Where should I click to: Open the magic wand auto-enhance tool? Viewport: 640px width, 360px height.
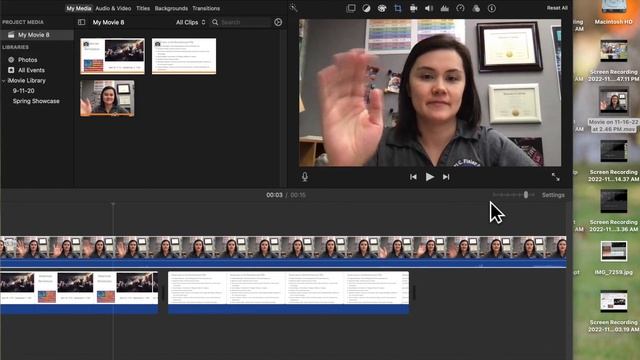[293, 8]
